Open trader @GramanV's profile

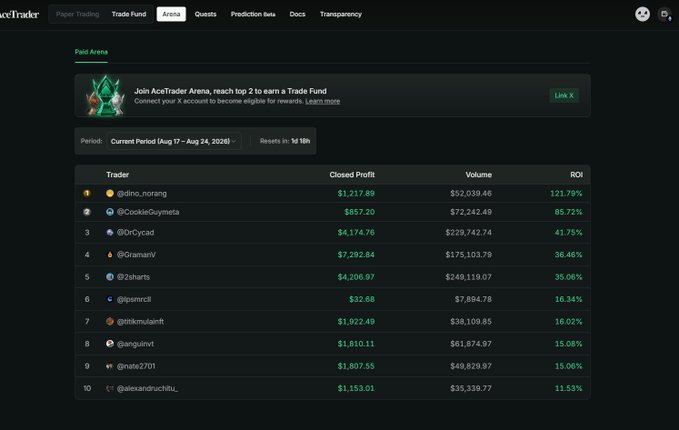pyautogui.click(x=136, y=255)
